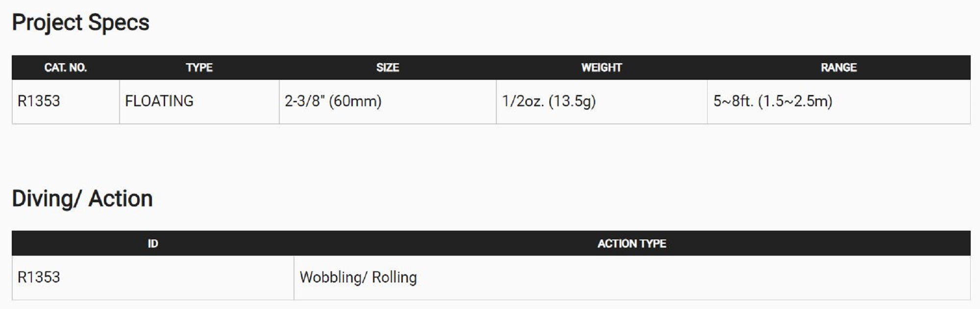Click R1353 in the Diving/ Action table
Image resolution: width=980 pixels, height=309 pixels.
[x=39, y=277]
